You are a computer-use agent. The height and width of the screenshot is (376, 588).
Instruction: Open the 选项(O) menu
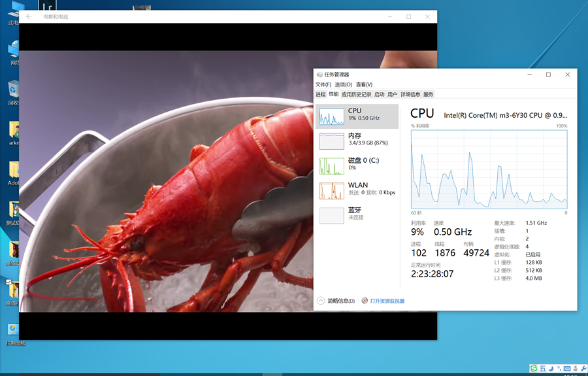[x=344, y=84]
